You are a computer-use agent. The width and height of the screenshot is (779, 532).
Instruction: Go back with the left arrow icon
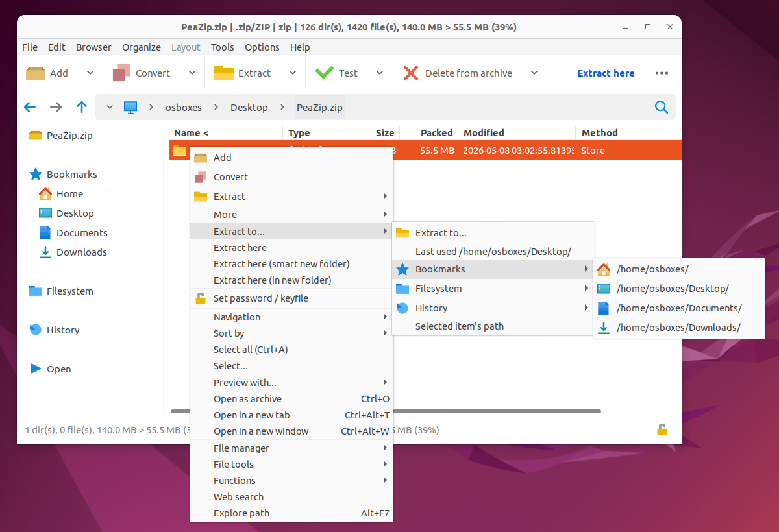click(30, 107)
